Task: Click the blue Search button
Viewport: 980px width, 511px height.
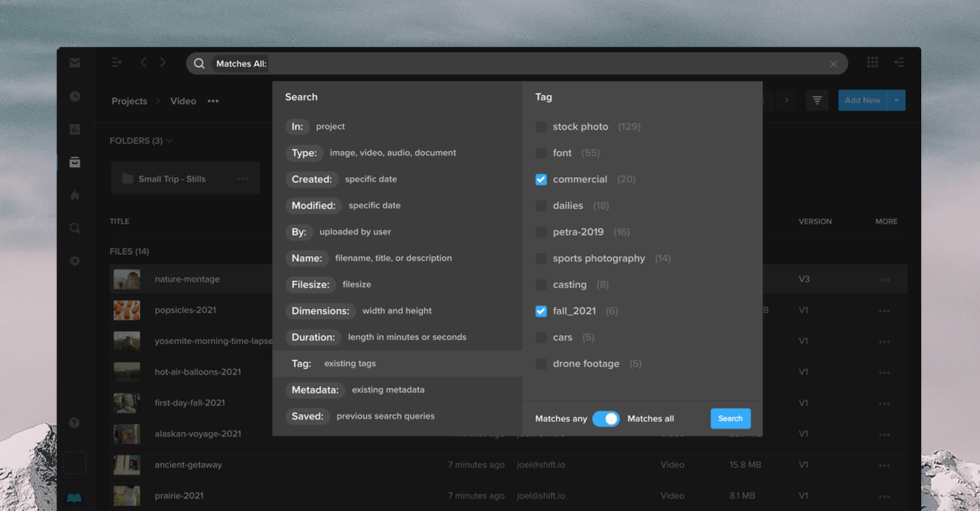Action: (730, 419)
